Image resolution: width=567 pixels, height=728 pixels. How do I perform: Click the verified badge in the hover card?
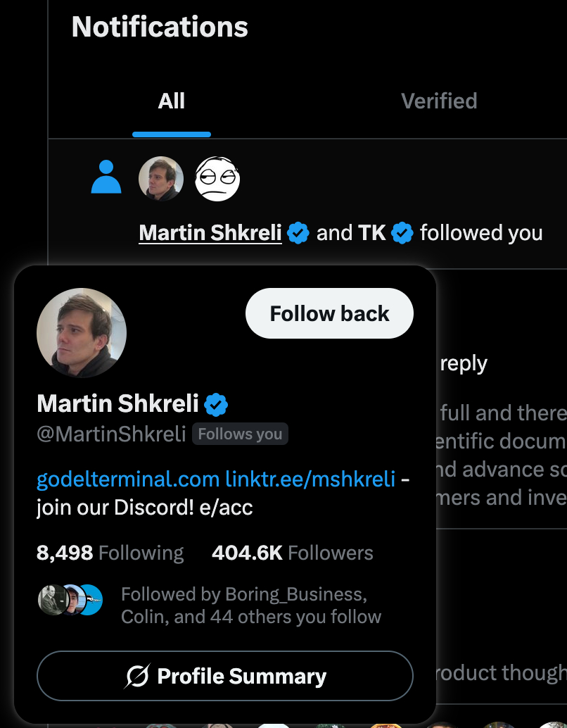216,404
